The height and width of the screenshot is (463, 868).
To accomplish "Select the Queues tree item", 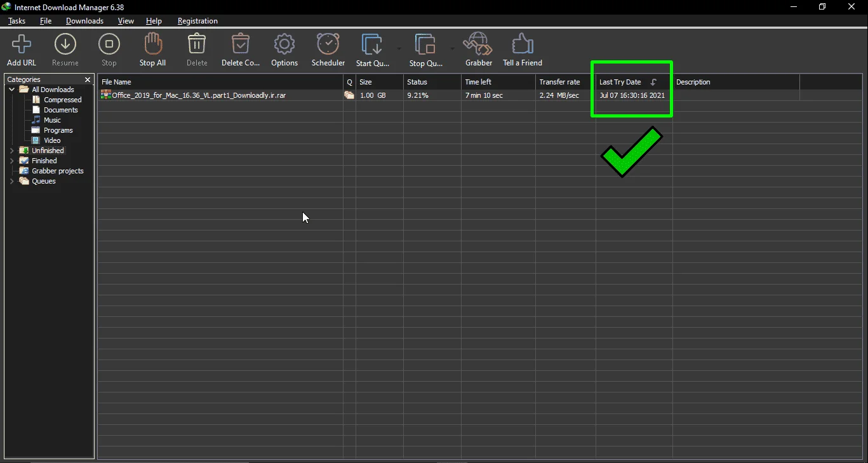I will tap(44, 181).
